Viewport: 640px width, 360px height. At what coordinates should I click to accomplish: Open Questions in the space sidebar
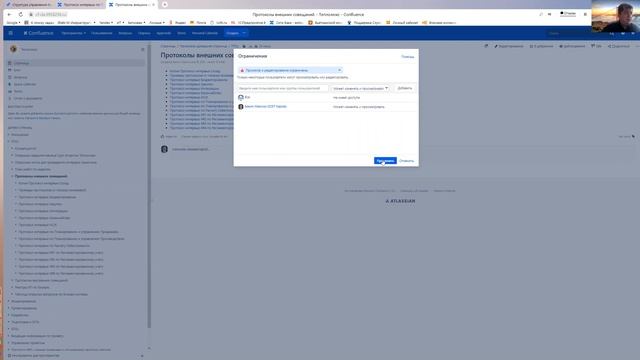(18, 77)
